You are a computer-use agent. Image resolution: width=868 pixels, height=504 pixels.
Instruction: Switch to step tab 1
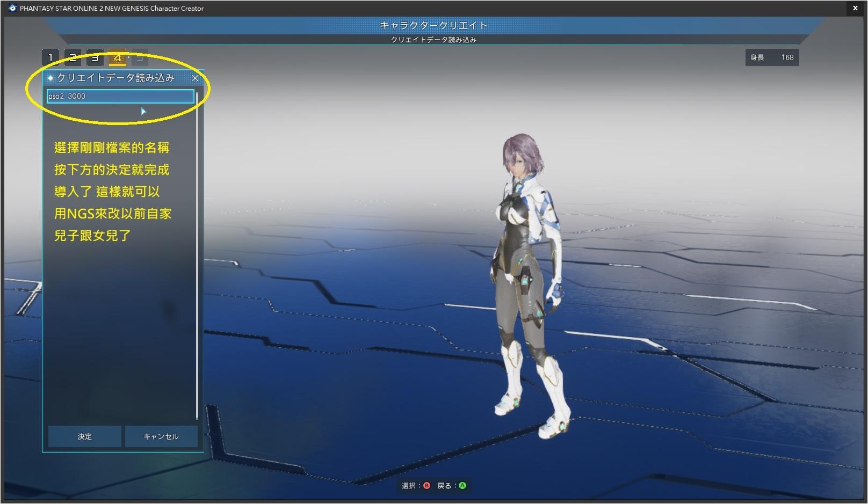(50, 57)
